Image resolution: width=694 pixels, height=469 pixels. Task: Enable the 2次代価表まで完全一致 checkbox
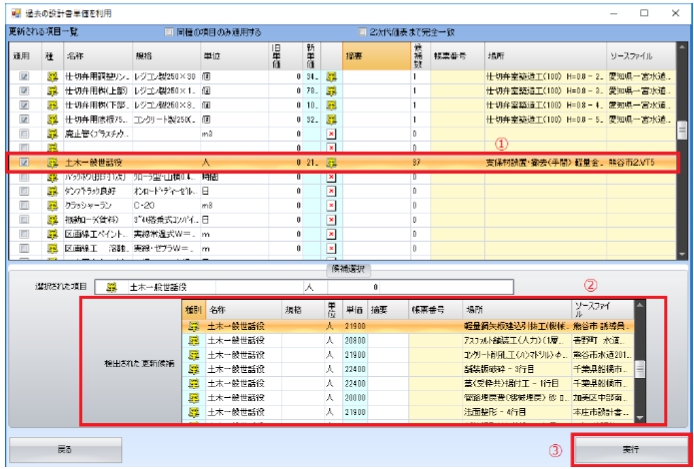(x=365, y=30)
